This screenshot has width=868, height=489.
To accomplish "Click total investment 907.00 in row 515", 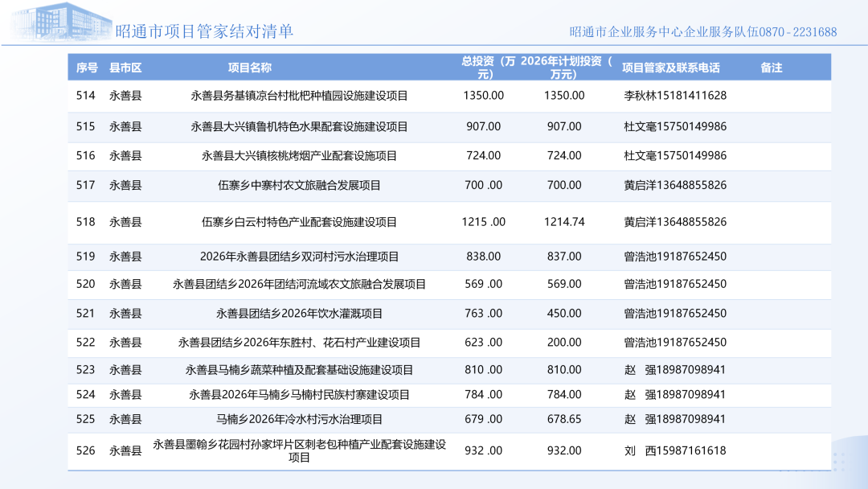I will [483, 126].
